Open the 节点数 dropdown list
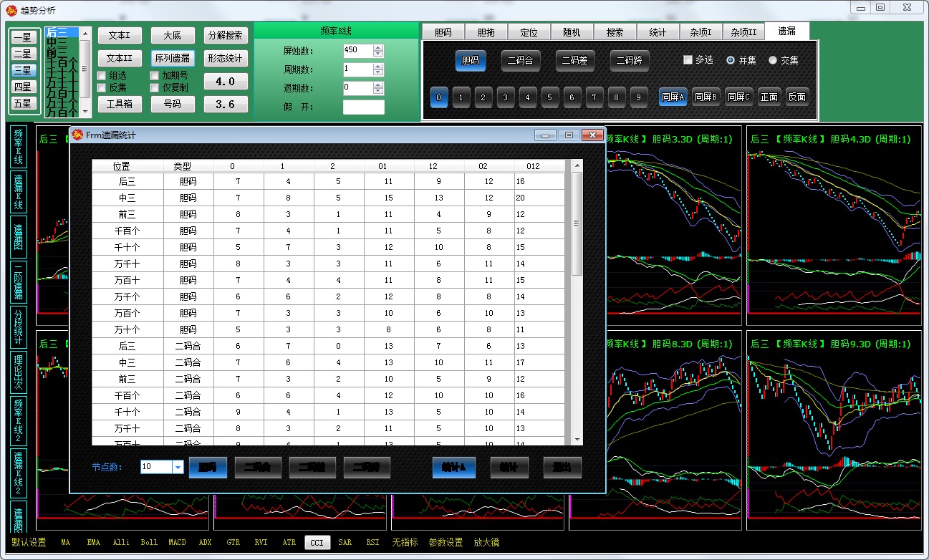The width and height of the screenshot is (929, 560). click(x=178, y=467)
